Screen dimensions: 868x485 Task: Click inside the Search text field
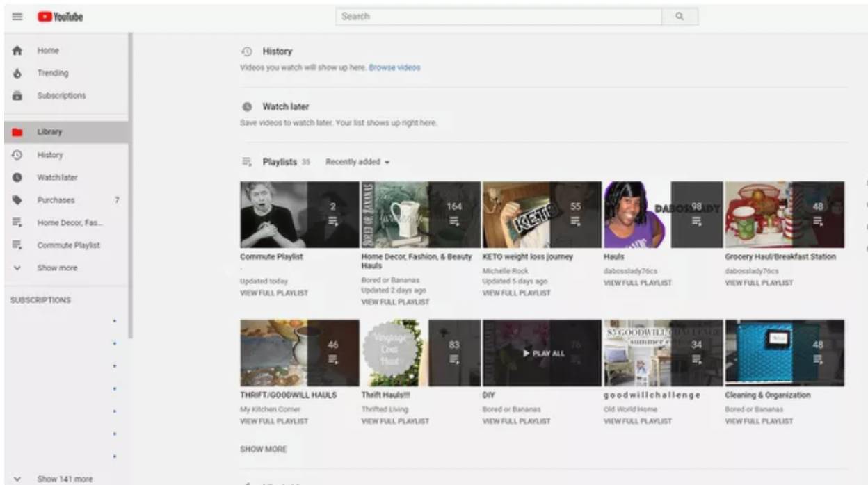[498, 17]
